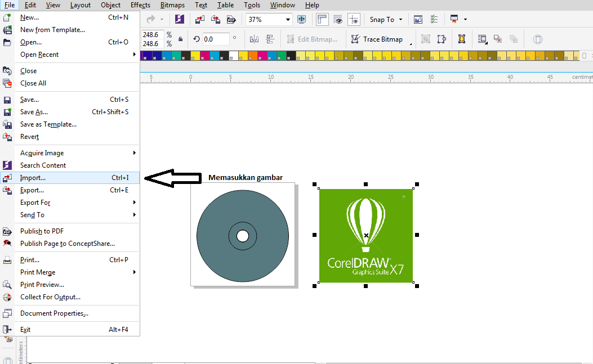Click the Import icon on the standard toolbar
This screenshot has height=364, width=593.
(199, 19)
